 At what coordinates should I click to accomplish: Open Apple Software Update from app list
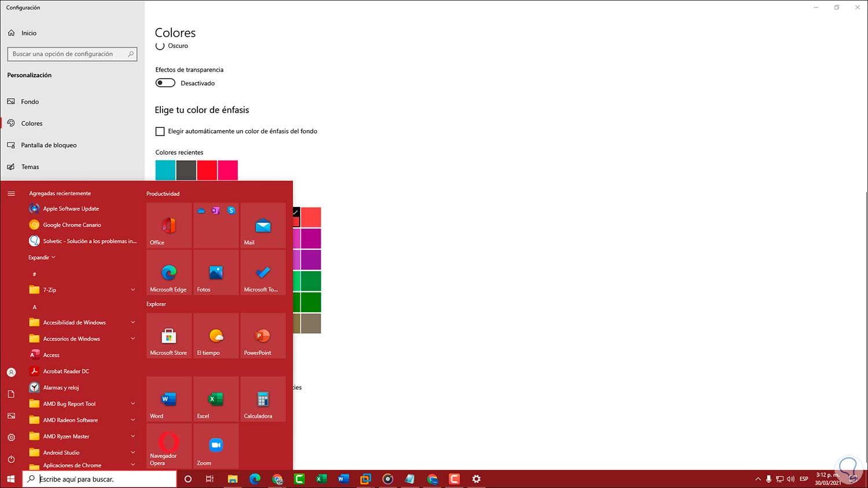point(83,209)
